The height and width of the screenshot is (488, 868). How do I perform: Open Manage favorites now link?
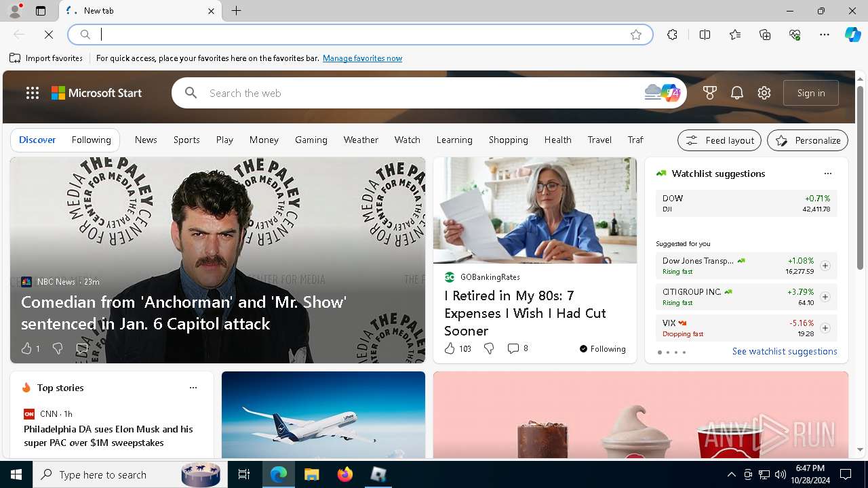[362, 58]
